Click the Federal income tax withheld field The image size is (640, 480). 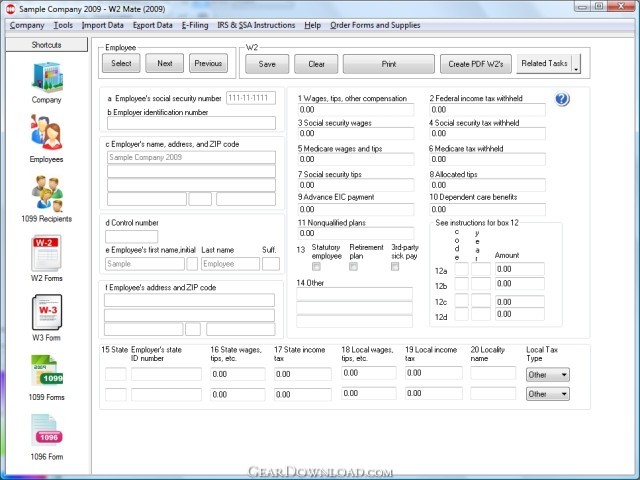[x=487, y=109]
